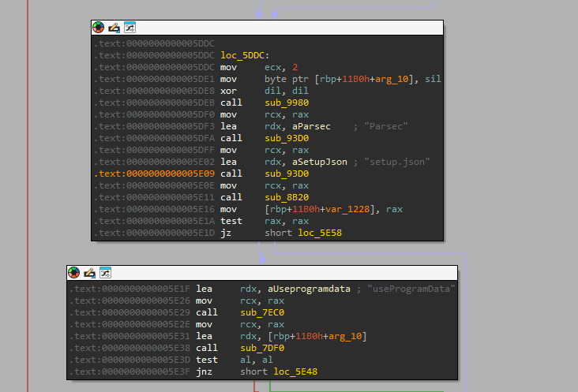Click the "Parsec" comment string
The image size is (578, 392).
[x=386, y=127]
